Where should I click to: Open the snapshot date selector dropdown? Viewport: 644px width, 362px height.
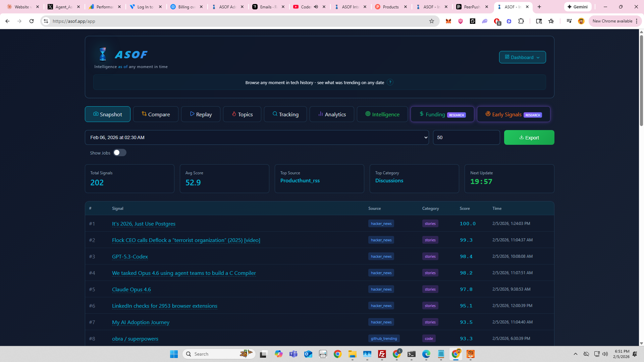(x=257, y=137)
